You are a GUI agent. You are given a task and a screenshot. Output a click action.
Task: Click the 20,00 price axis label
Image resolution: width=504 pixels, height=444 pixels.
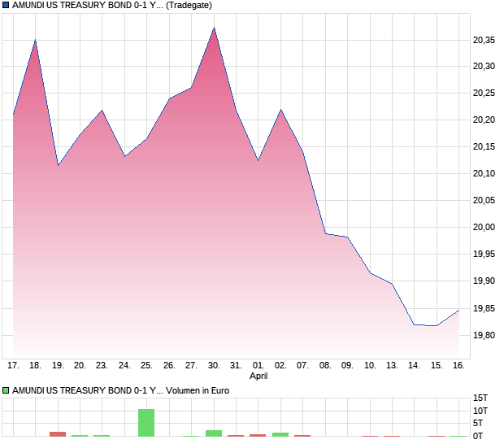click(484, 227)
